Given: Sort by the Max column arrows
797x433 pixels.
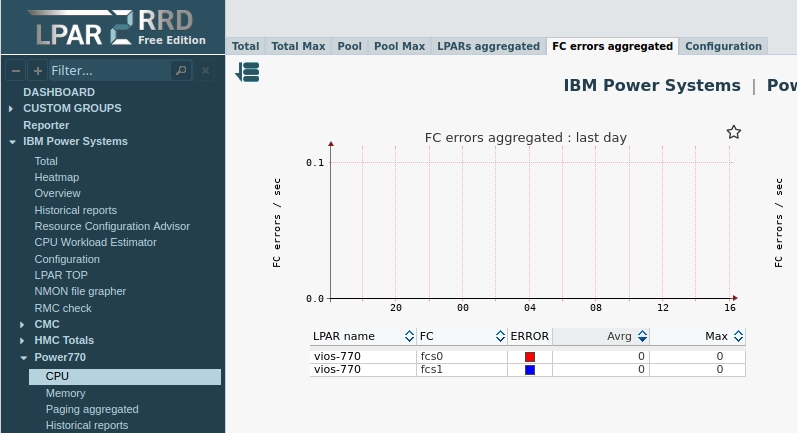Looking at the screenshot, I should tap(739, 336).
